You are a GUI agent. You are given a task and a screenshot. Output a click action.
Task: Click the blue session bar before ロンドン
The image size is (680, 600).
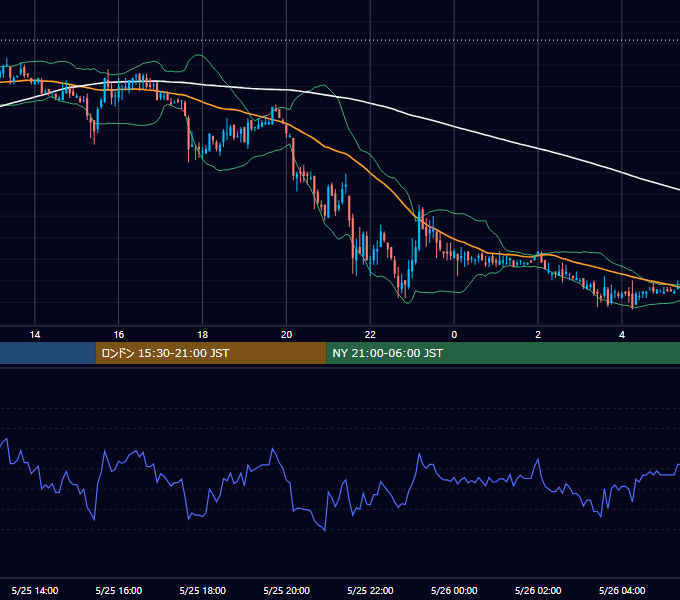[x=48, y=353]
